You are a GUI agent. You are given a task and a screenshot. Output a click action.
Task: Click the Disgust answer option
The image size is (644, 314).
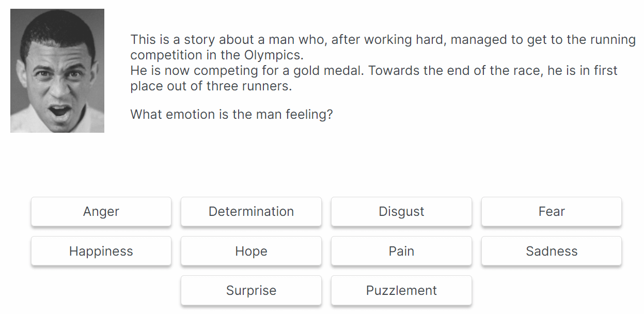(401, 212)
